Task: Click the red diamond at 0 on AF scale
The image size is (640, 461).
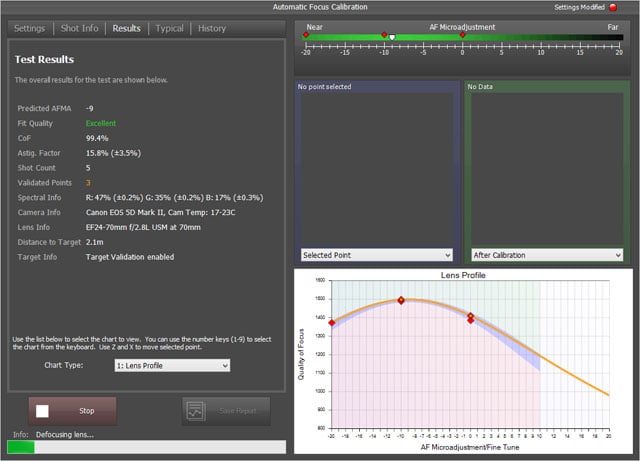Action: [462, 35]
